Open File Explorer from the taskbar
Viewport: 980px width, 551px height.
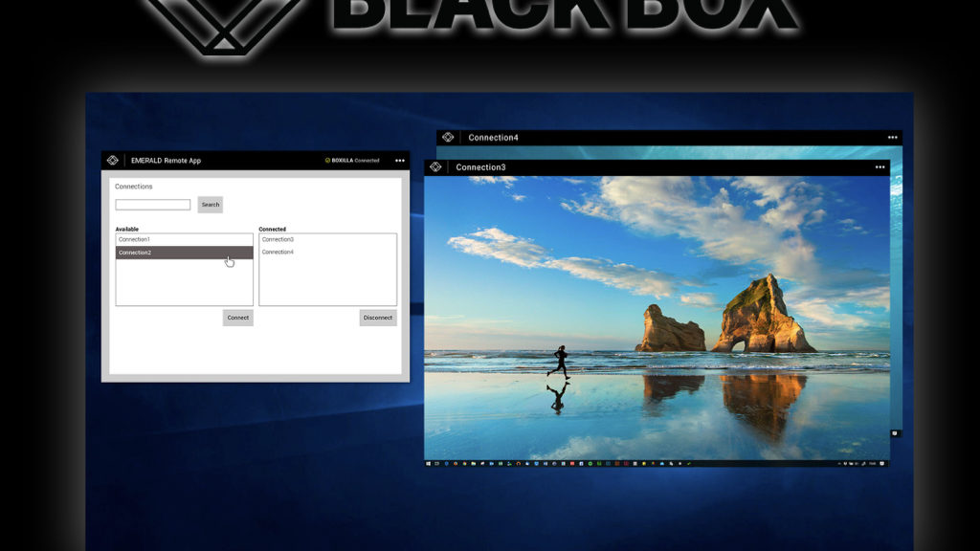tap(474, 463)
